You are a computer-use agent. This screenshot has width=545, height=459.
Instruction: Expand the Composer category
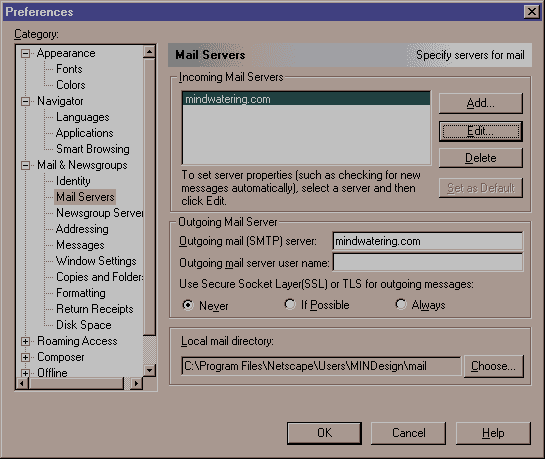pyautogui.click(x=25, y=357)
